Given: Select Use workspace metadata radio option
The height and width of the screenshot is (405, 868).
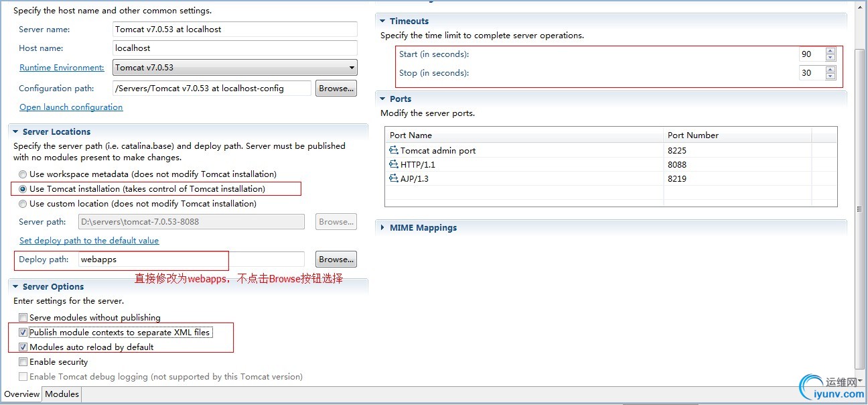Looking at the screenshot, I should pos(23,174).
